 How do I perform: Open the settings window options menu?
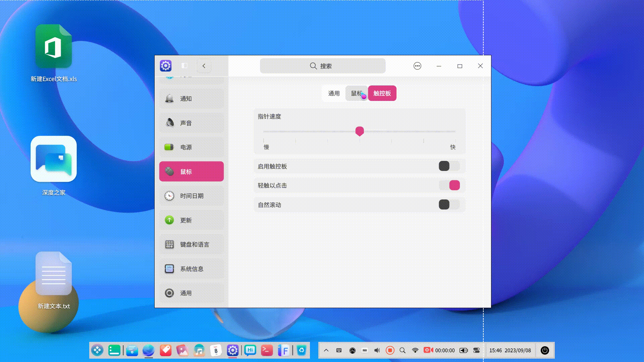tap(417, 66)
